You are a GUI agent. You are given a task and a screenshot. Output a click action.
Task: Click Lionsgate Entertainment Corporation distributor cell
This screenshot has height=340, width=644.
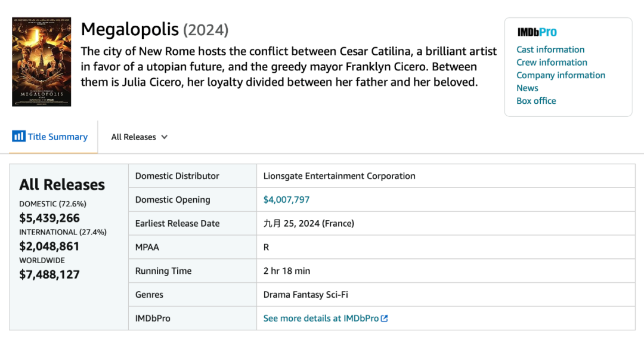(339, 176)
